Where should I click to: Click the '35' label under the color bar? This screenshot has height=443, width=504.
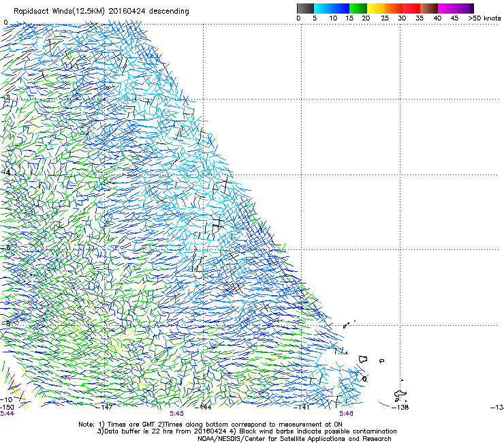click(x=420, y=18)
